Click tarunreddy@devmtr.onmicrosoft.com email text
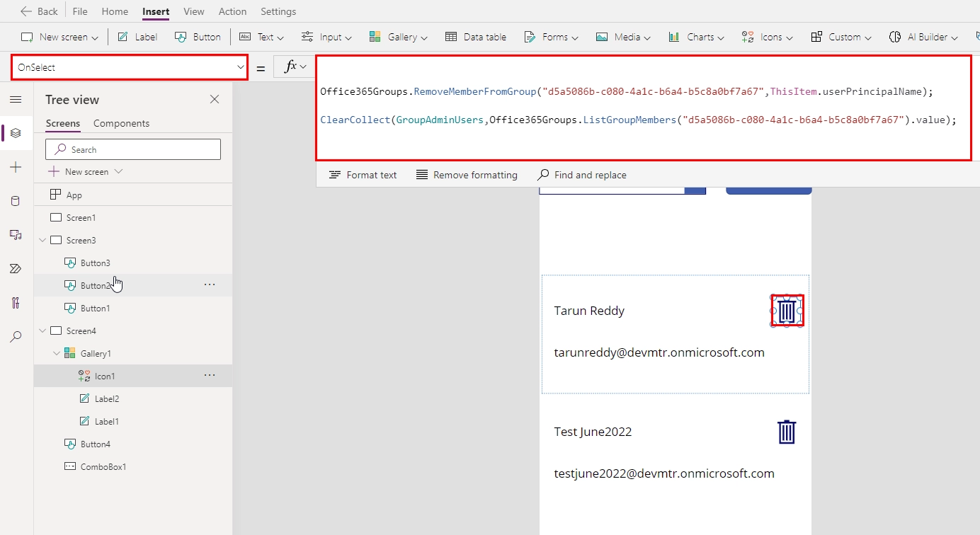 tap(659, 352)
